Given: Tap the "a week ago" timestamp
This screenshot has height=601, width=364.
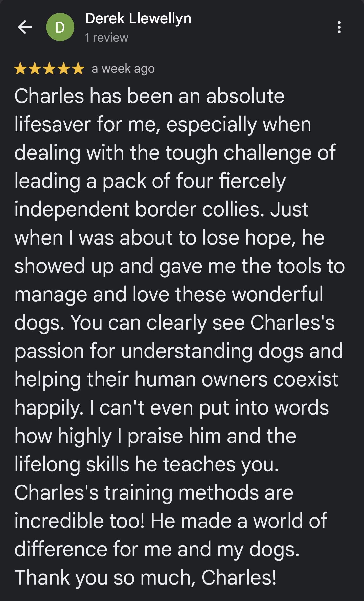Looking at the screenshot, I should click(123, 69).
